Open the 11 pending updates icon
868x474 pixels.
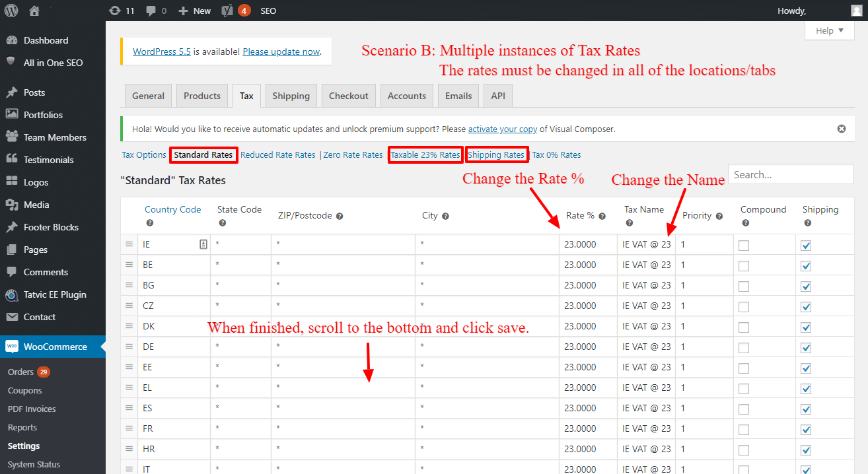pyautogui.click(x=115, y=11)
